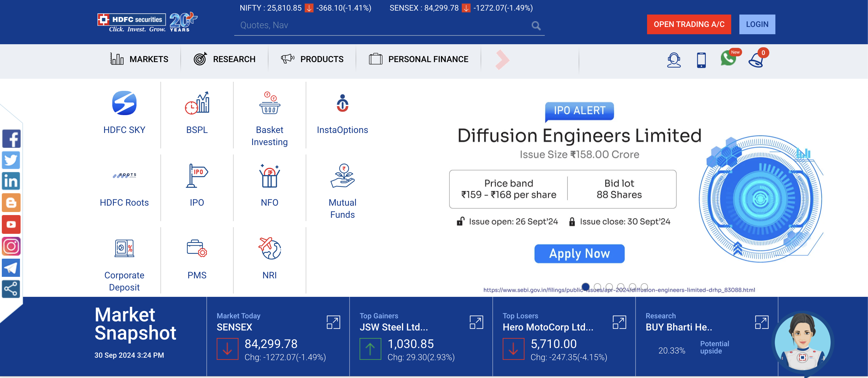Click the Twitter bird icon
Viewport: 868px width, 378px height.
pyautogui.click(x=11, y=160)
